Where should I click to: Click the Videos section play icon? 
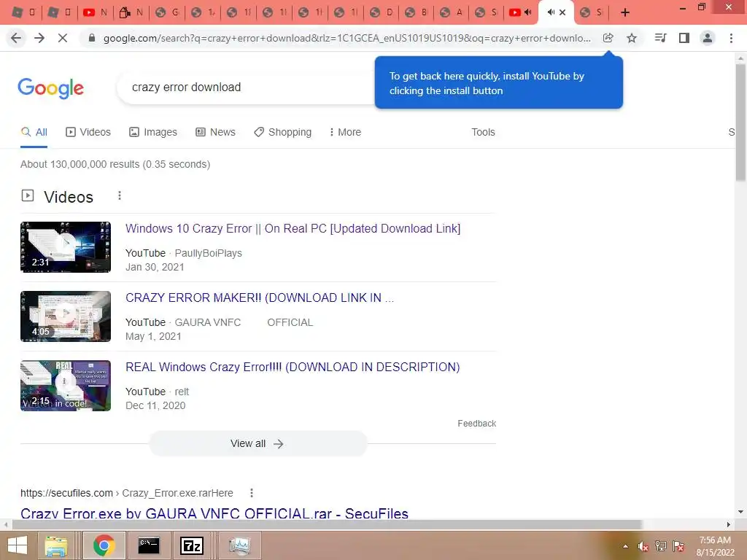28,195
